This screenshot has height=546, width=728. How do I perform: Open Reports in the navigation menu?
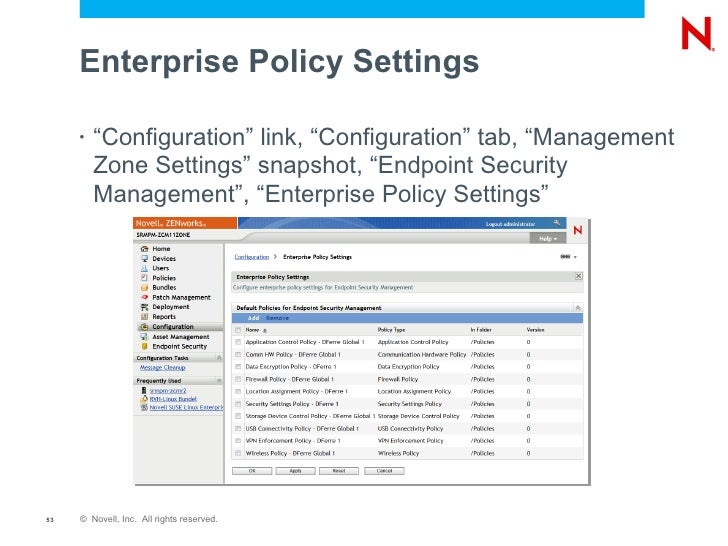click(164, 317)
